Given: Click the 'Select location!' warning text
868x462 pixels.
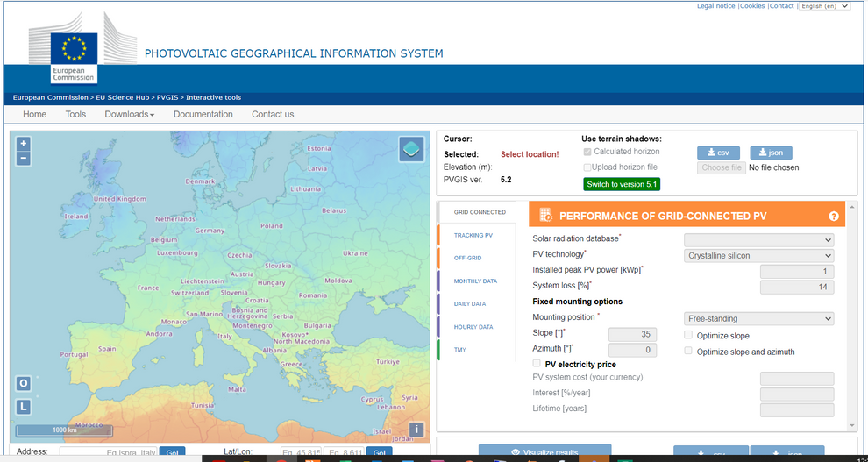Looking at the screenshot, I should pos(530,154).
